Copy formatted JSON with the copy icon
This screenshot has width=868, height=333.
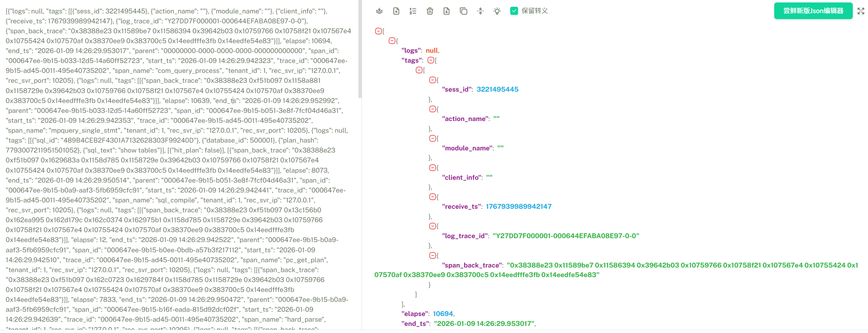[x=464, y=11]
